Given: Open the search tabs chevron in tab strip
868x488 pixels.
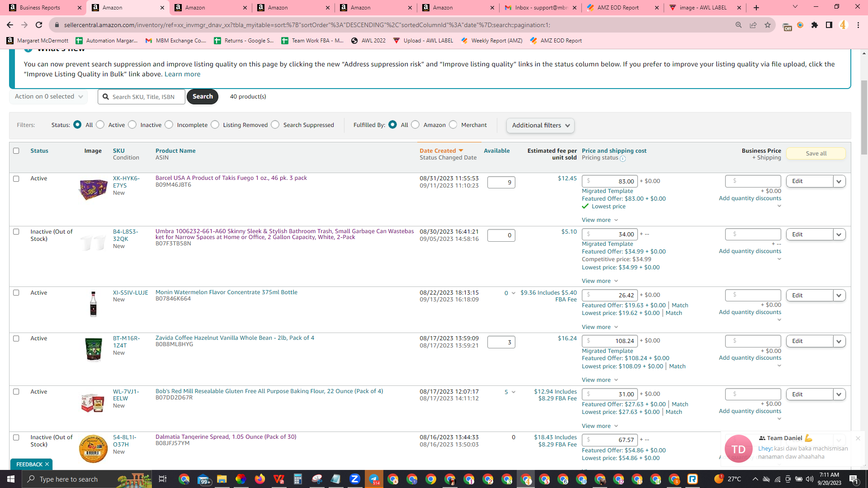Looking at the screenshot, I should (x=795, y=7).
